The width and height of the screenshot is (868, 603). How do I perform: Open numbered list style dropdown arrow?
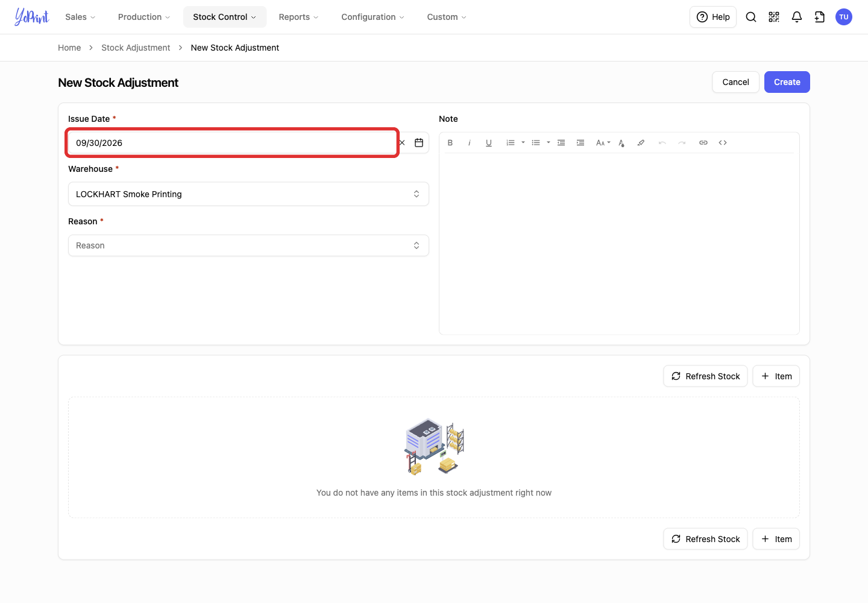click(x=523, y=143)
